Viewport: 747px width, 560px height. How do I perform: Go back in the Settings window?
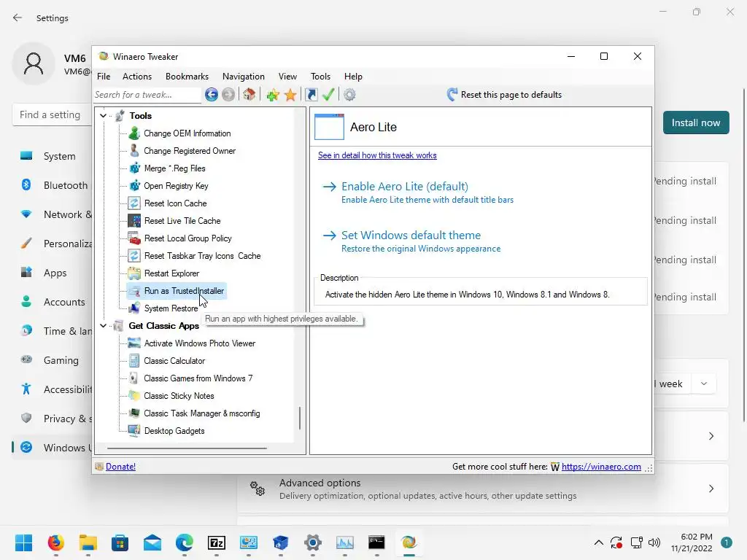click(x=18, y=18)
